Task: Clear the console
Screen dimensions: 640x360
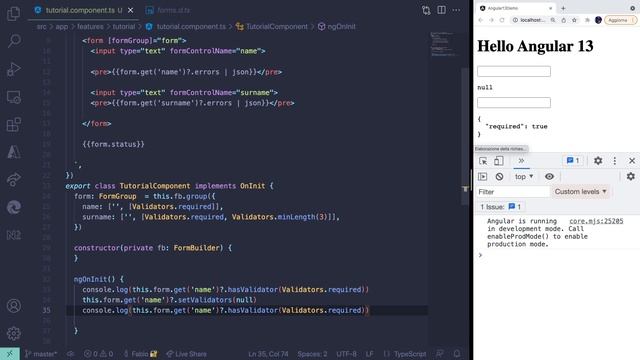Action: (499, 177)
